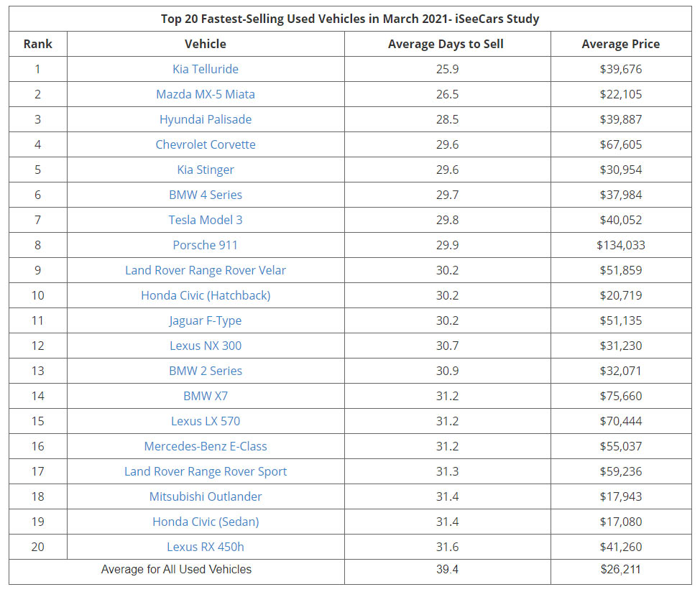The width and height of the screenshot is (700, 592).
Task: Open the BMW 4 Series link
Action: (206, 195)
